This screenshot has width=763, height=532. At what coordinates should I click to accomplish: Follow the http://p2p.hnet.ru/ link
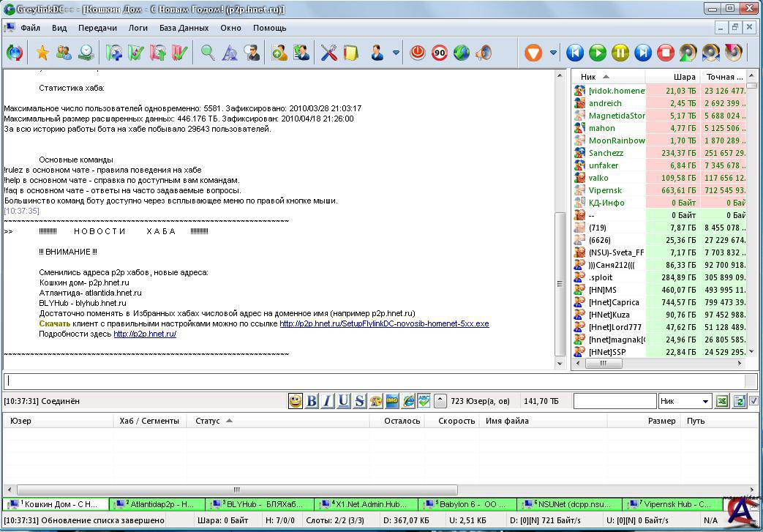(145, 334)
